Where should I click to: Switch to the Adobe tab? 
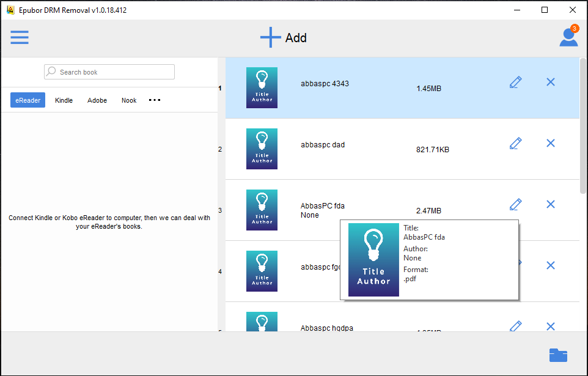[97, 100]
